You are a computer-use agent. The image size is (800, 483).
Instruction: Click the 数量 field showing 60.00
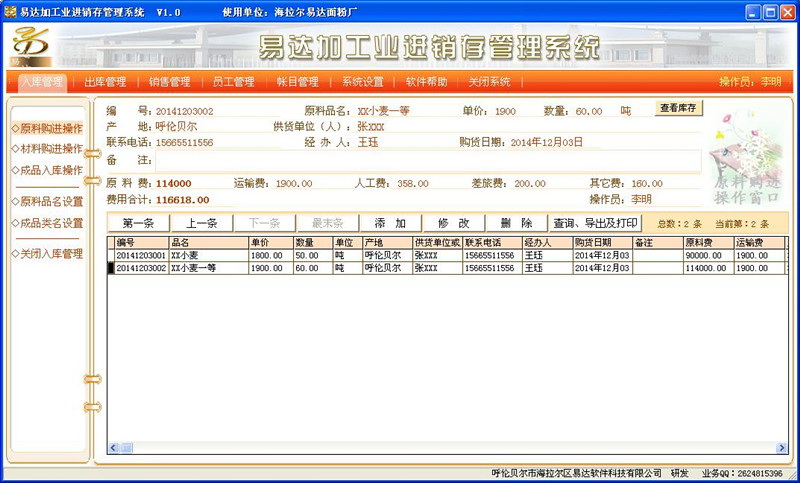pyautogui.click(x=589, y=111)
